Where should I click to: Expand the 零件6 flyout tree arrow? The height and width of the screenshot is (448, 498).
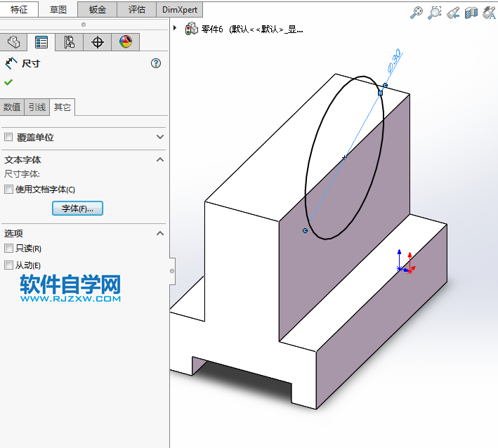click(175, 28)
